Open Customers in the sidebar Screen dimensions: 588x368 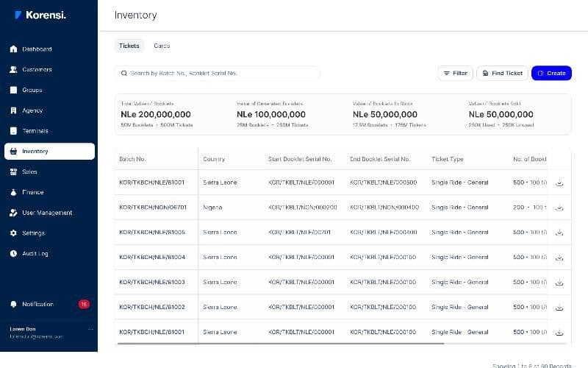pos(49,69)
